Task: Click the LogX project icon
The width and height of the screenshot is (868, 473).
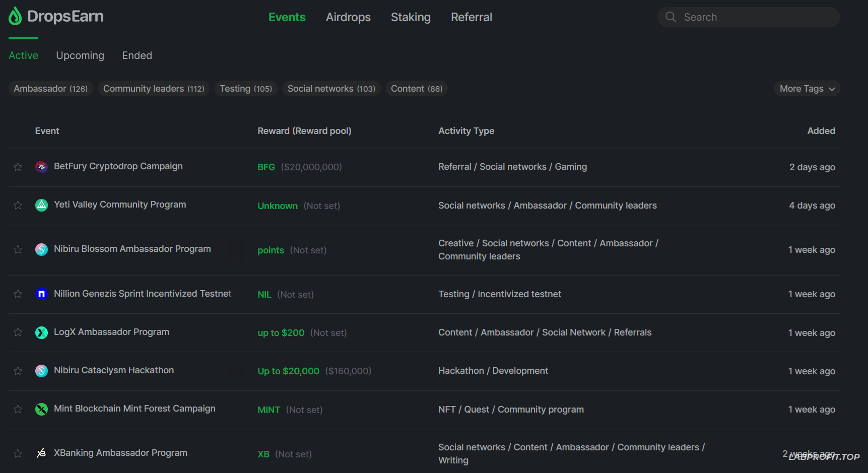Action: coord(41,332)
